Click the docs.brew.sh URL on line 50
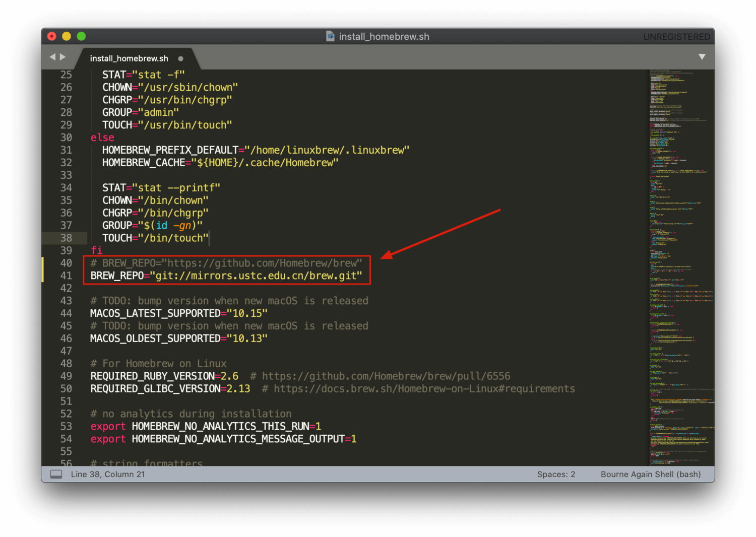The image size is (756, 537). (424, 389)
